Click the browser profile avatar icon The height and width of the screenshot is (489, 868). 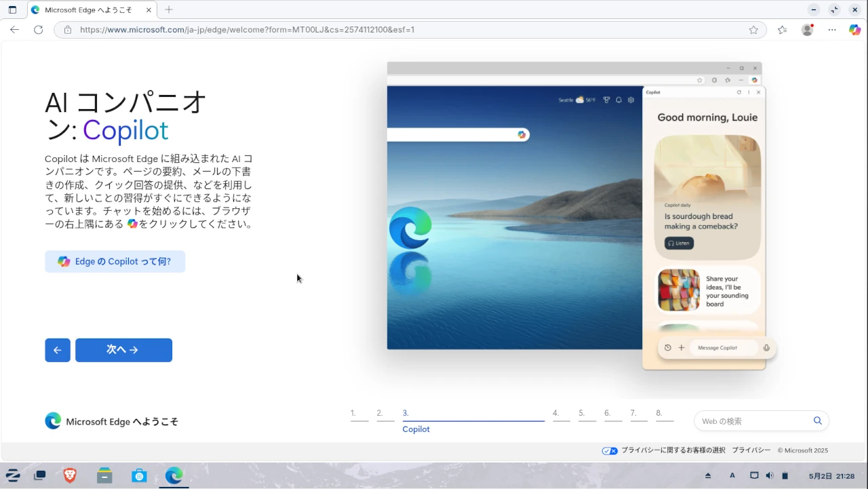[807, 30]
